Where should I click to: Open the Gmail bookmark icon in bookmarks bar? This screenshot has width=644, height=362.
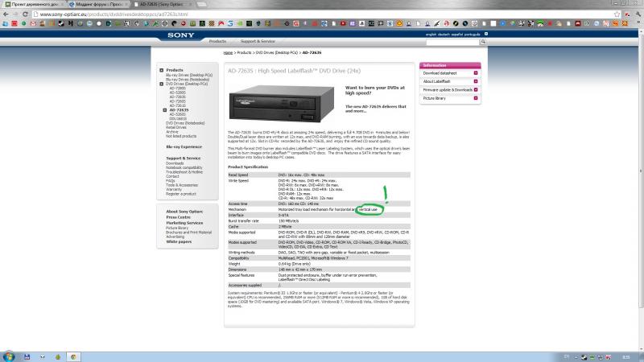click(33, 24)
